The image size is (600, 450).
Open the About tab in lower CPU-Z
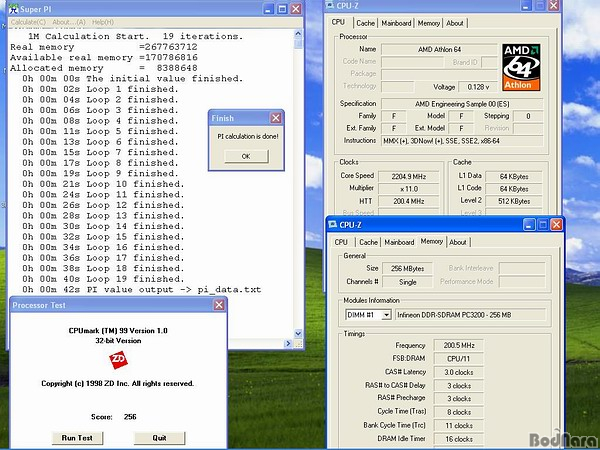tap(458, 242)
